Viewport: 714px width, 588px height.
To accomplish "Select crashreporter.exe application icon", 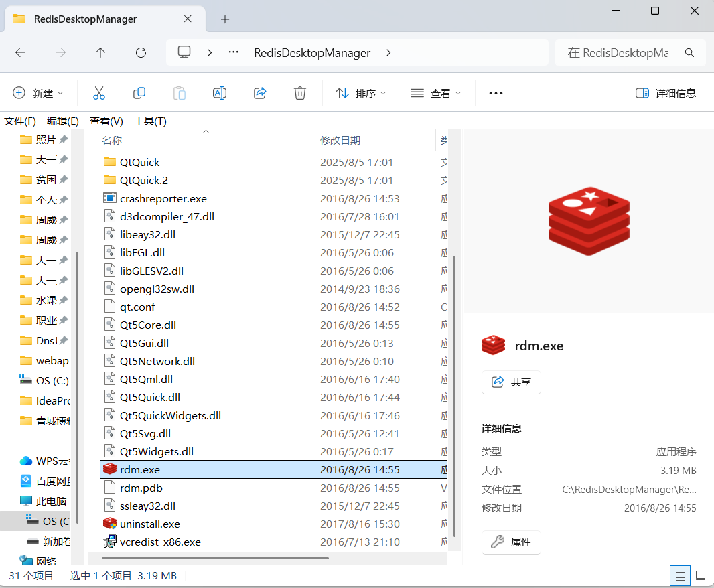I will click(110, 198).
